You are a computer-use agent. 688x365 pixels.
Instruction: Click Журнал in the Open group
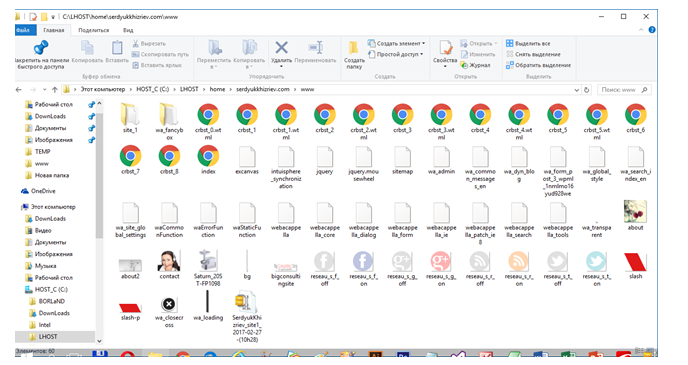[x=475, y=65]
